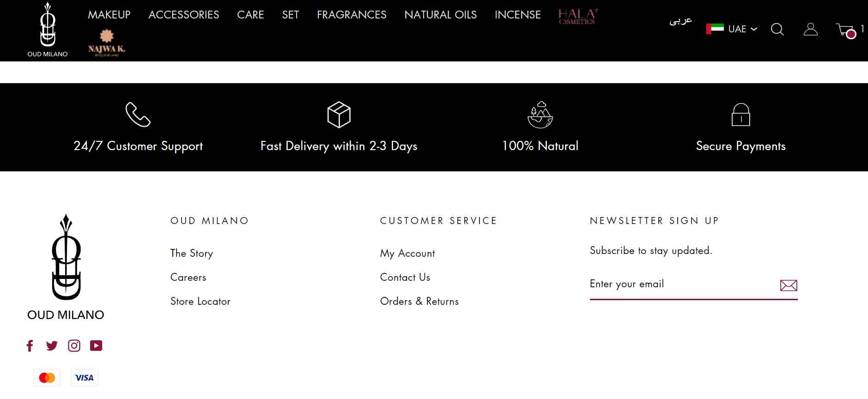Open the Fragrances menu
Viewport: 868px width, 399px height.
click(352, 15)
